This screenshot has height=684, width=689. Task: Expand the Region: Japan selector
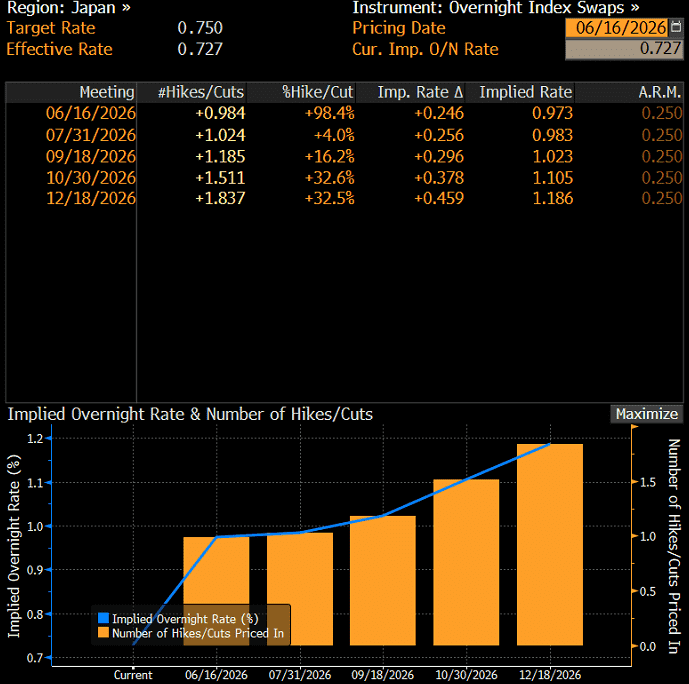(69, 7)
